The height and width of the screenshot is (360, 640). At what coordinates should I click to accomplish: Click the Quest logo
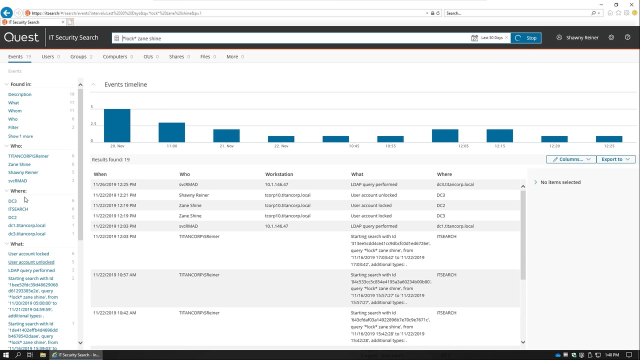21,38
